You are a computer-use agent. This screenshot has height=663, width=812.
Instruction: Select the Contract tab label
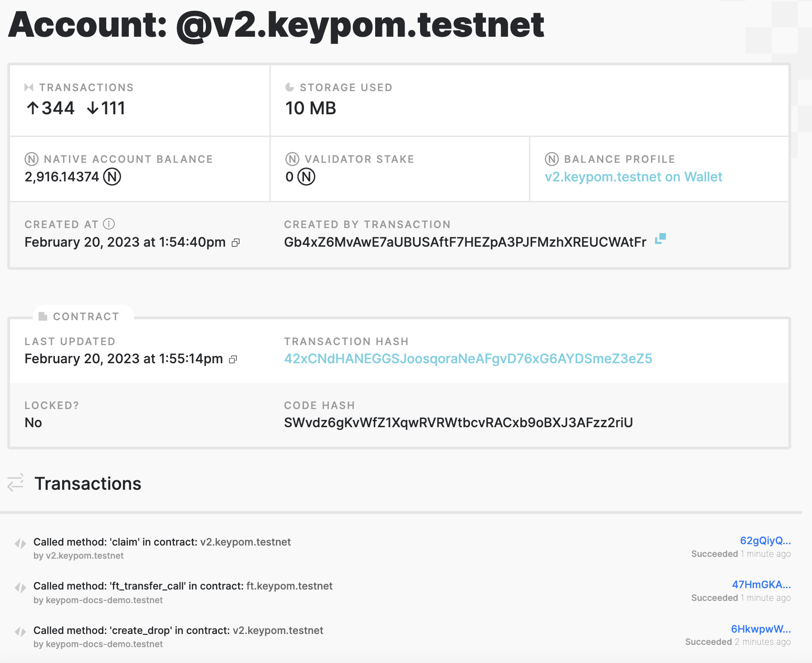[x=86, y=317]
